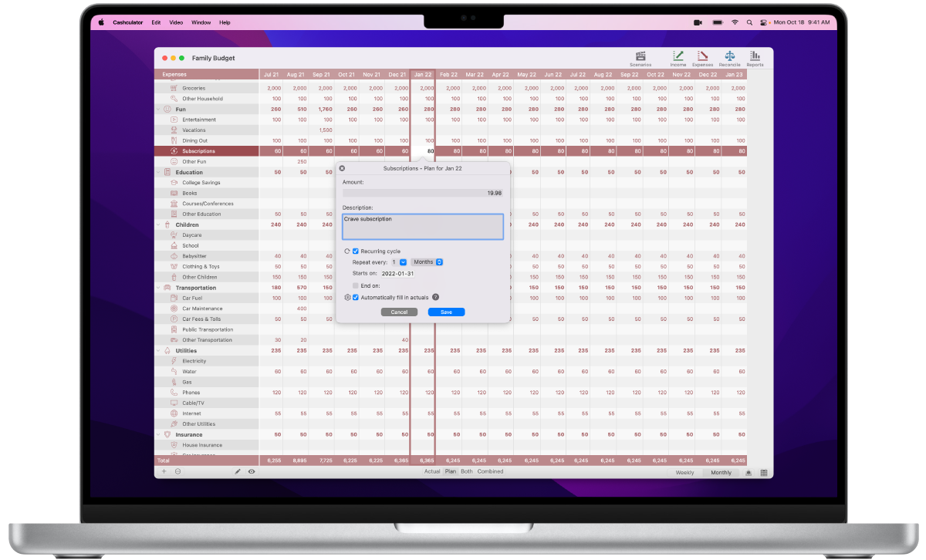Open the Apple menu

pyautogui.click(x=100, y=22)
